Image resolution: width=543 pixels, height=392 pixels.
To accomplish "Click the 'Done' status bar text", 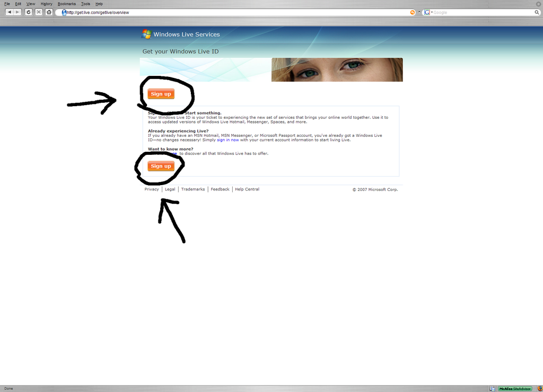I will pos(8,388).
